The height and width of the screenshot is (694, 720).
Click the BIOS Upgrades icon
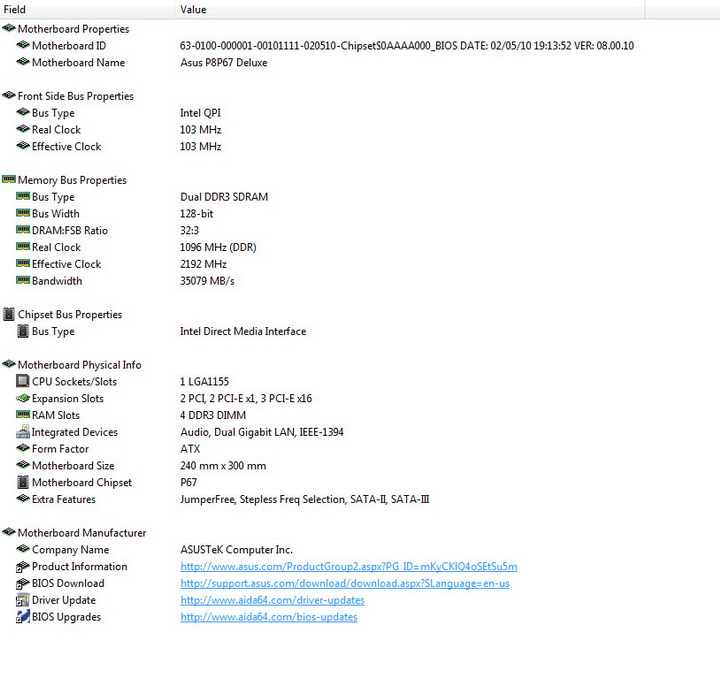coord(22,617)
